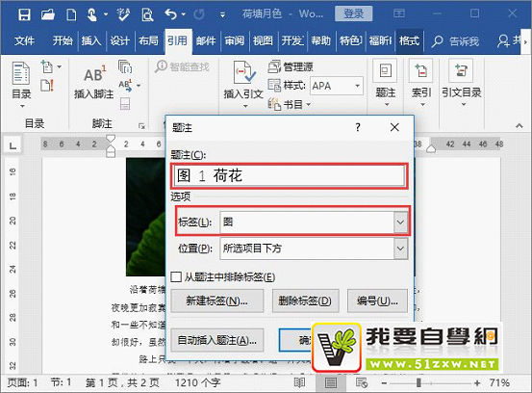
Task: Switch to web layout view icon
Action: point(362,383)
